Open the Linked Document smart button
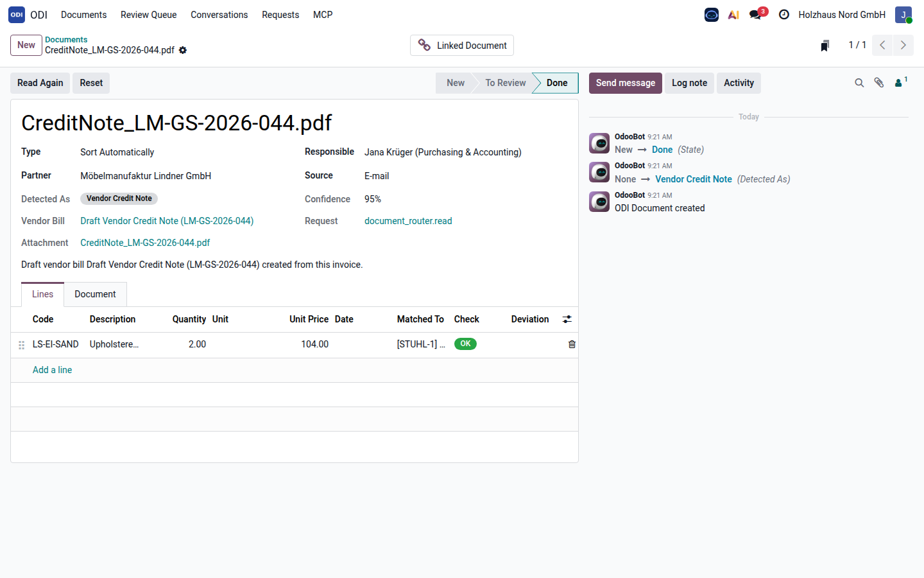Viewport: 924px width, 578px height. click(462, 45)
